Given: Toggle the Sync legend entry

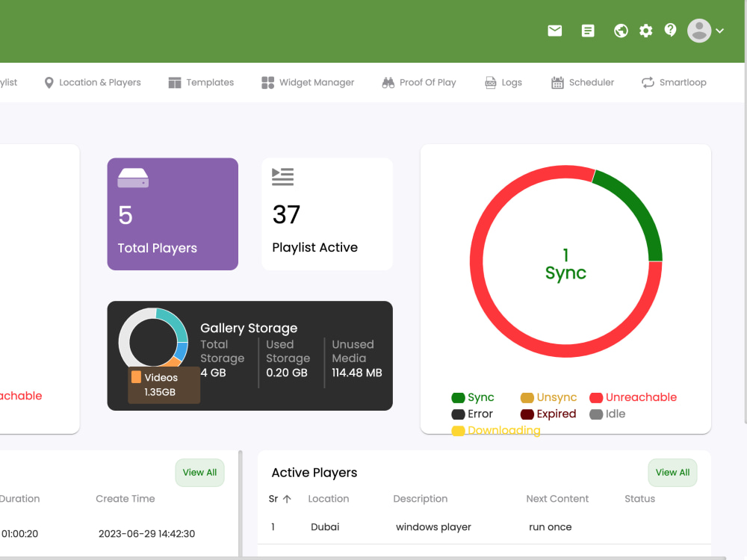Looking at the screenshot, I should pos(476,397).
